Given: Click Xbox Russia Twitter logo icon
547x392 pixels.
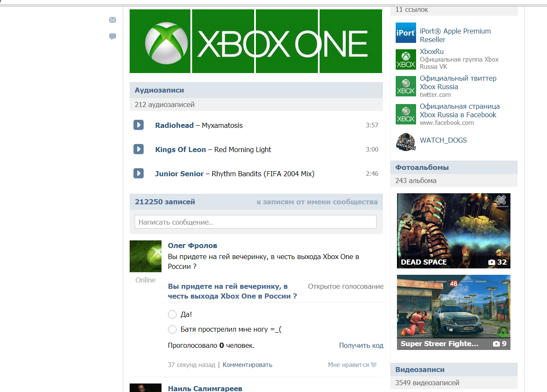Looking at the screenshot, I should [406, 86].
